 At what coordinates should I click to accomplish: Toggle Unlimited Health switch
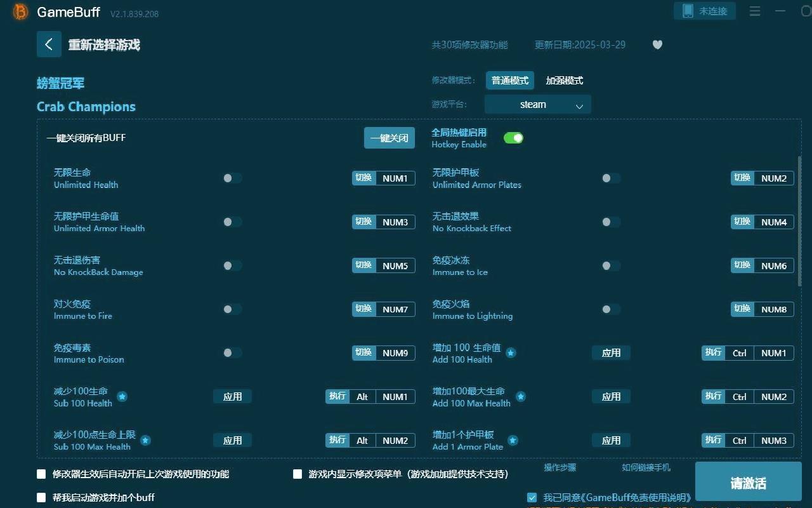232,178
